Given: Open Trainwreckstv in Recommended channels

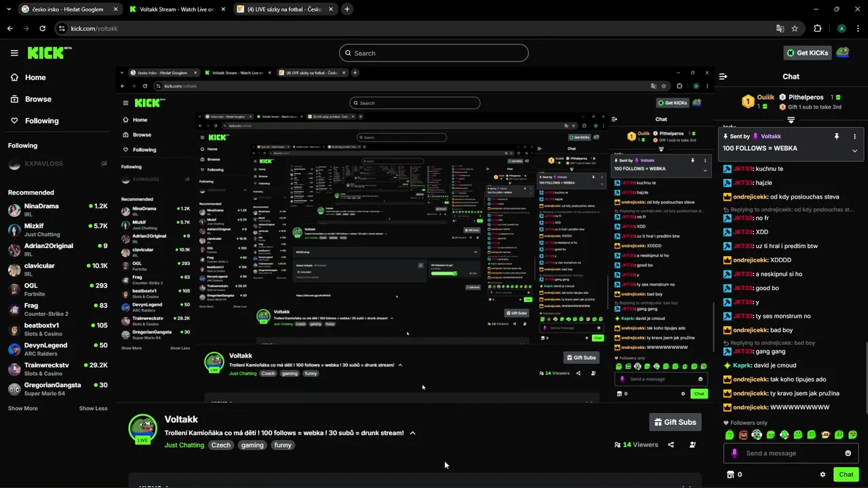Looking at the screenshot, I should [x=58, y=369].
